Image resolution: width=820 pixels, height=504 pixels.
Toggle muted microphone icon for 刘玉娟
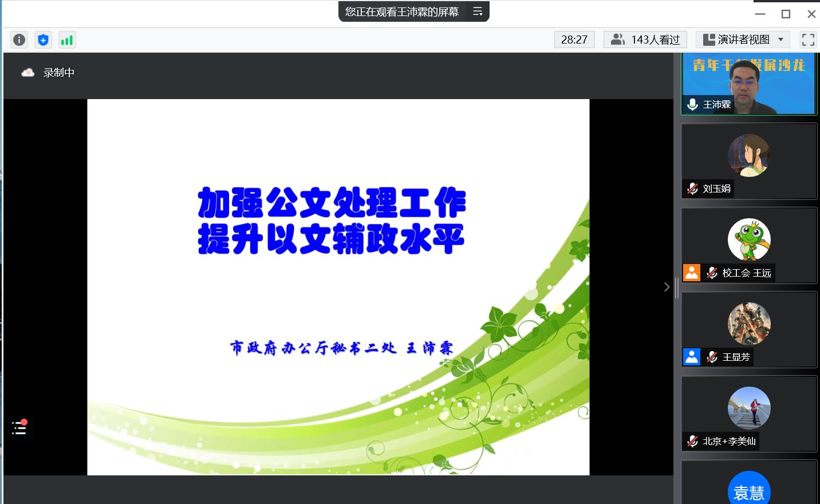pos(692,188)
